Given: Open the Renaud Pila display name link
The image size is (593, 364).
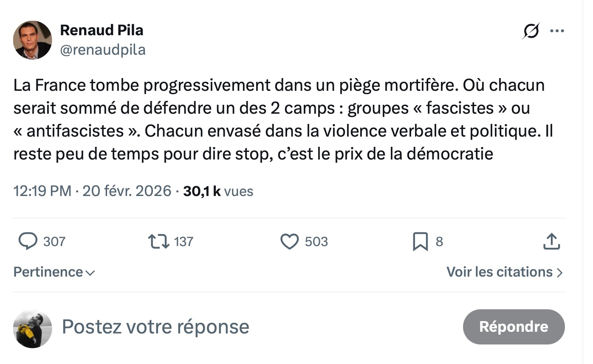Looking at the screenshot, I should pos(102,30).
